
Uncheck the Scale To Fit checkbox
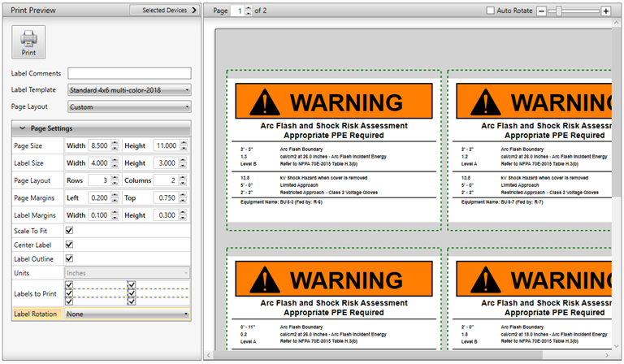coord(69,231)
